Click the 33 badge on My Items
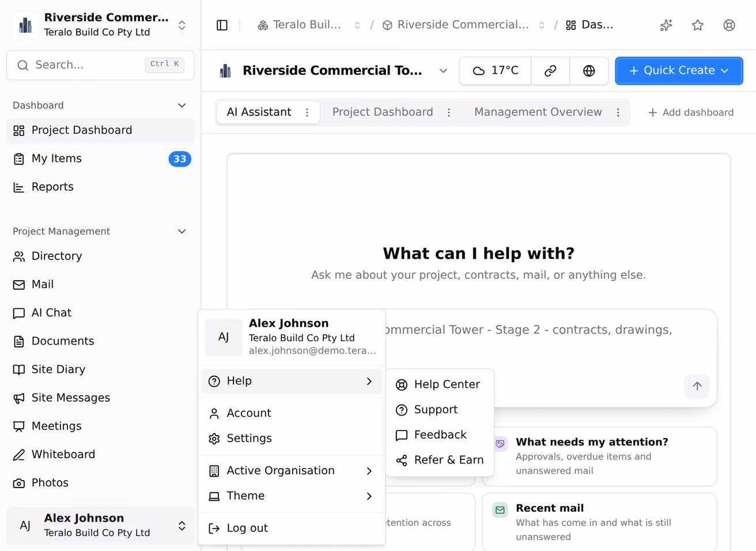The width and height of the screenshot is (756, 551). pos(180,158)
